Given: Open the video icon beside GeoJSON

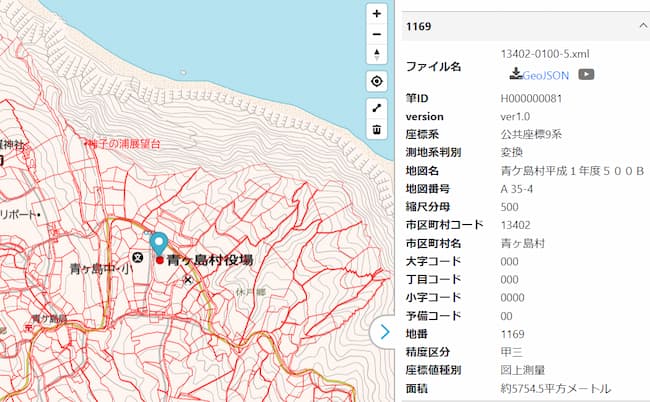Looking at the screenshot, I should [586, 74].
